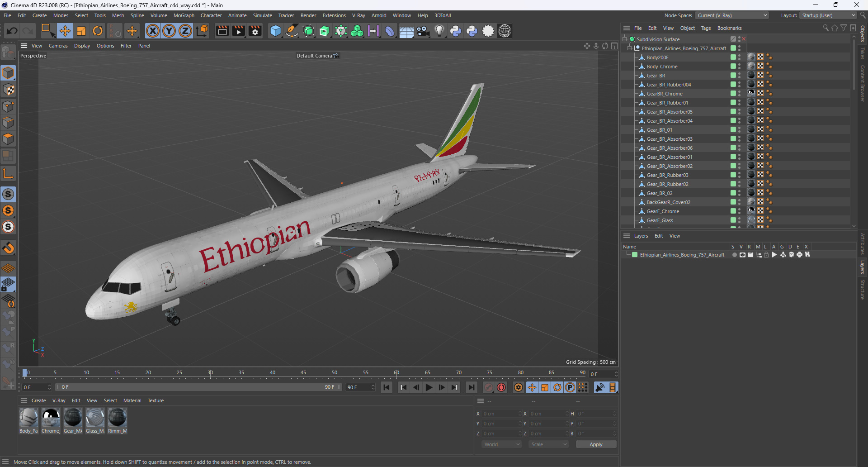Open the Layout dropdown
Image resolution: width=868 pixels, height=467 pixels.
pyautogui.click(x=828, y=15)
